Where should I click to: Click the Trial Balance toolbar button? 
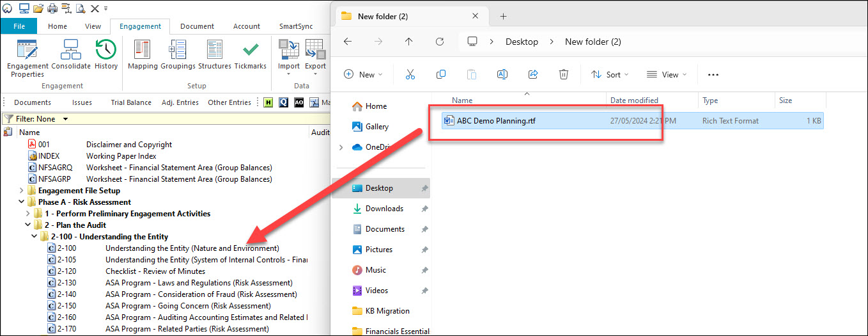(131, 102)
